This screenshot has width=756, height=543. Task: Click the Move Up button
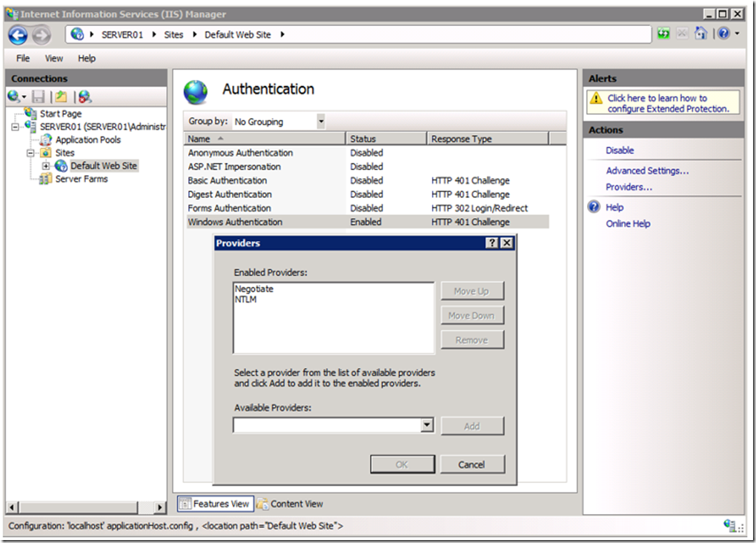472,291
